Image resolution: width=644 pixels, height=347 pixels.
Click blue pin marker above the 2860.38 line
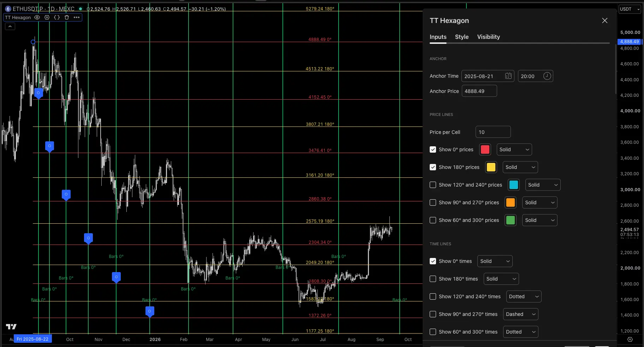(66, 195)
